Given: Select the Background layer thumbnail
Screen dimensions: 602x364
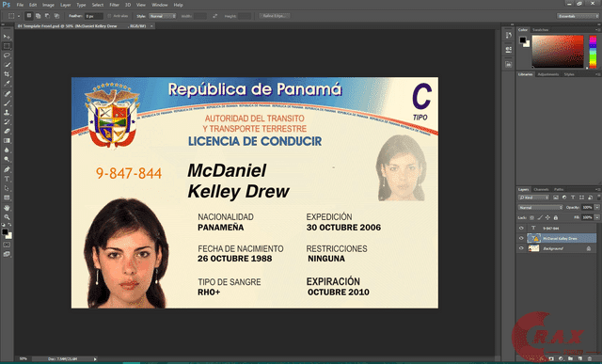Looking at the screenshot, I should 533,248.
